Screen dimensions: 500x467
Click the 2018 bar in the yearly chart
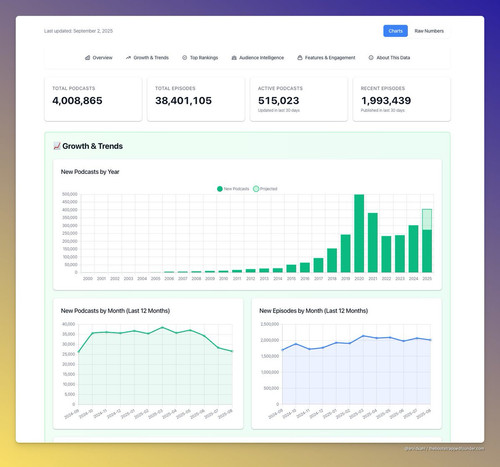coord(332,260)
